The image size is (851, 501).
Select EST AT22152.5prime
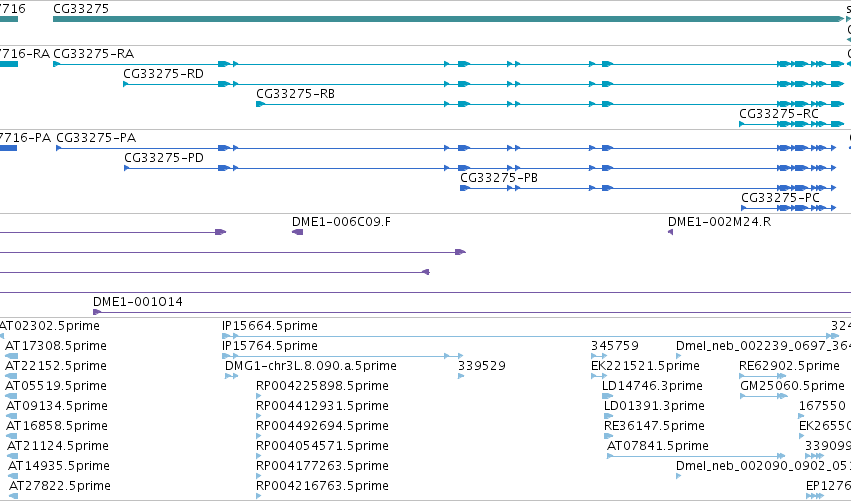55,366
